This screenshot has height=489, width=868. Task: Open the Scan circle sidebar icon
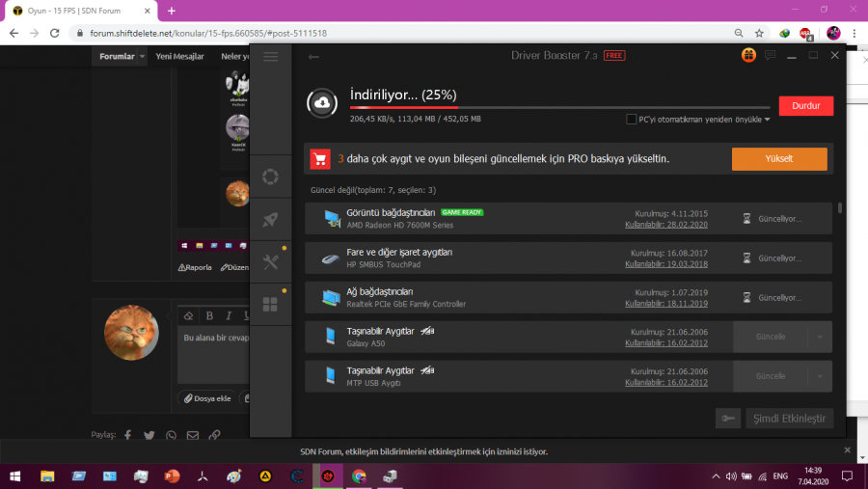(270, 177)
